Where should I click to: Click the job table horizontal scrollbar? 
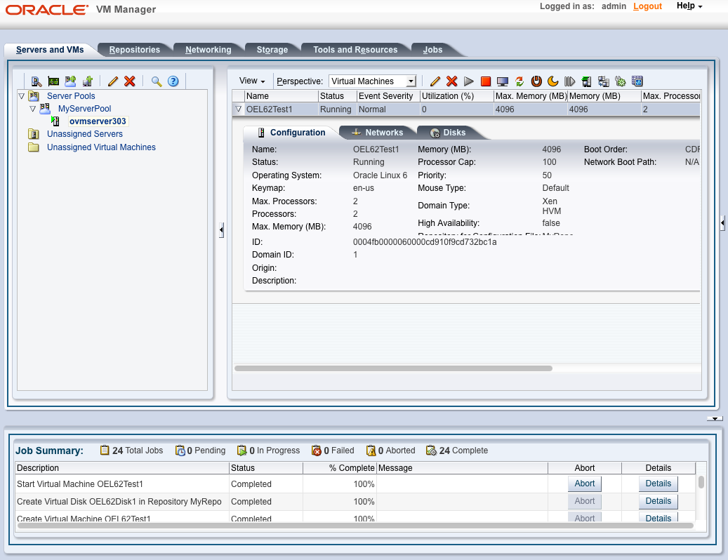355,526
